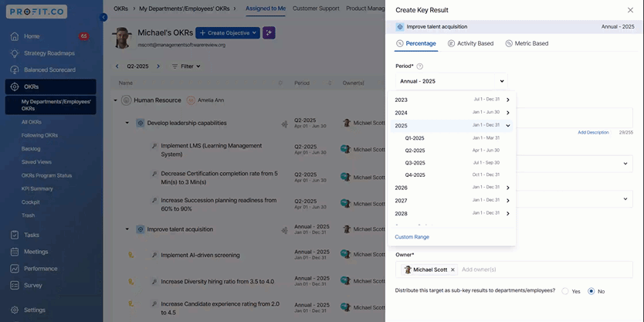Screen dimensions: 644x322
Task: Switch to the Activity Based tab
Action: pos(471,43)
